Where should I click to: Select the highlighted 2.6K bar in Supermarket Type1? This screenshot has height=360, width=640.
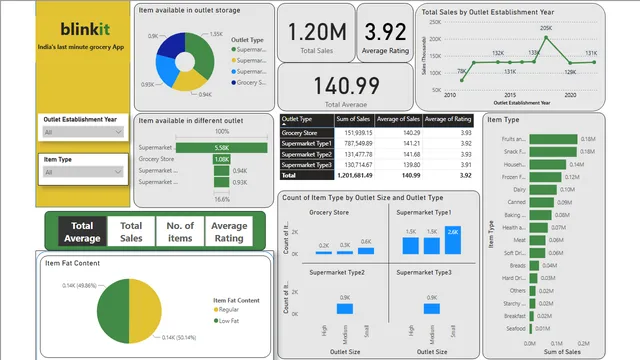click(x=453, y=240)
